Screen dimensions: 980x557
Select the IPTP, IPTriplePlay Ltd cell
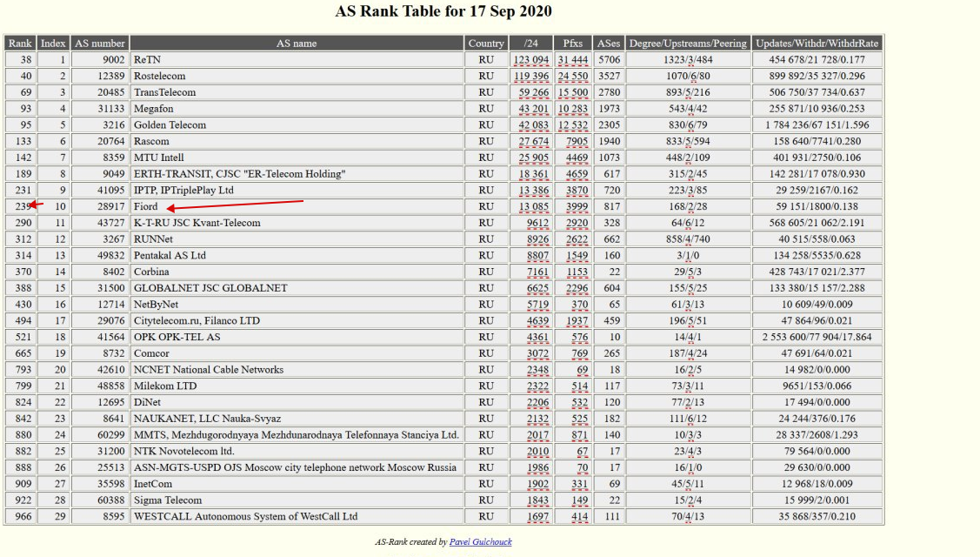pos(297,190)
